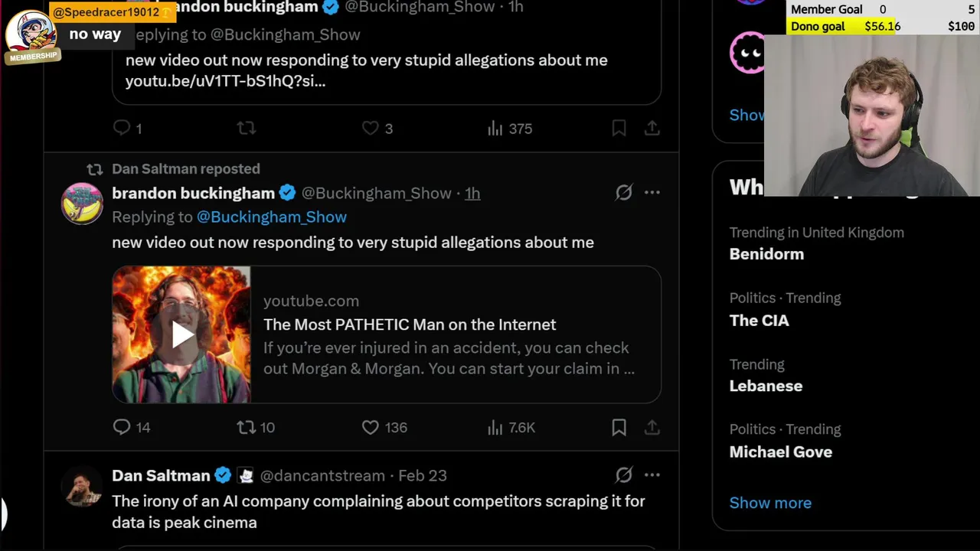Open brandon buckingham's profile avatar
This screenshot has height=551, width=980.
point(82,204)
